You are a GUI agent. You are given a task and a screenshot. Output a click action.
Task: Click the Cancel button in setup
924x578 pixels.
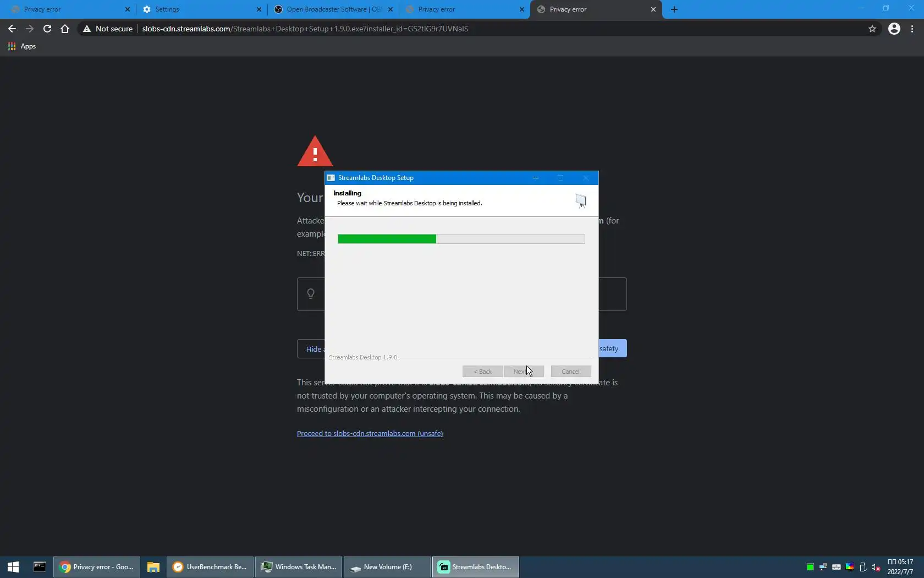[x=571, y=372]
